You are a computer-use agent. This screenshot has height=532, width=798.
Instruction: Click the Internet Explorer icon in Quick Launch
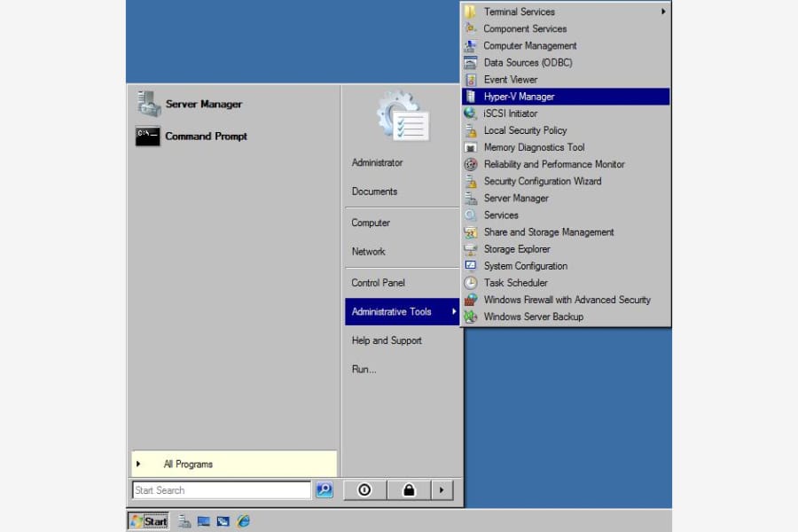(x=243, y=521)
